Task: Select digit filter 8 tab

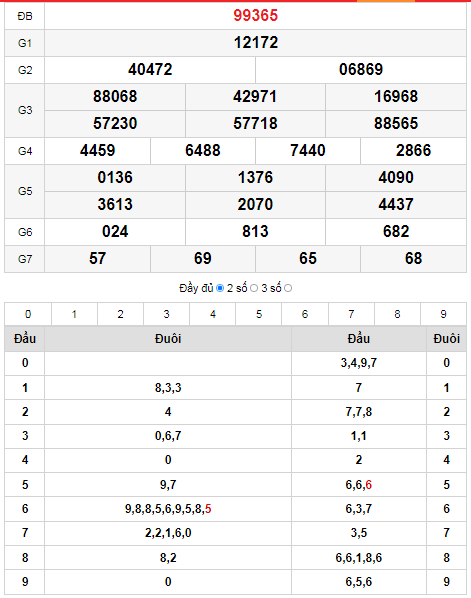Action: click(x=397, y=314)
